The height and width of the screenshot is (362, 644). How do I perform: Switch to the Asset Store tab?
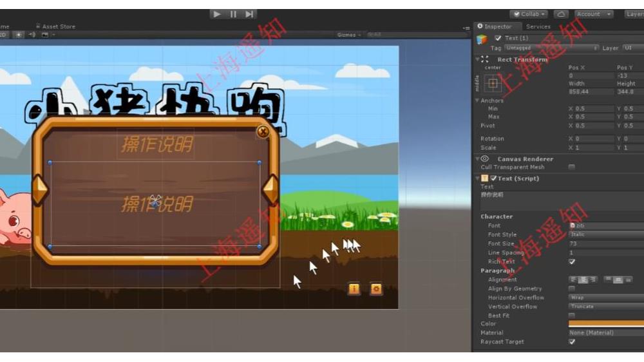pos(55,26)
